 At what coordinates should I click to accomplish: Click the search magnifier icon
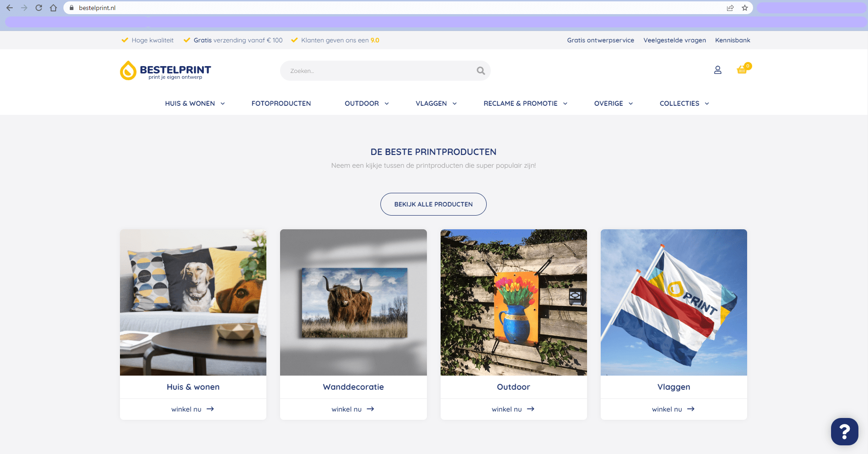(x=481, y=71)
